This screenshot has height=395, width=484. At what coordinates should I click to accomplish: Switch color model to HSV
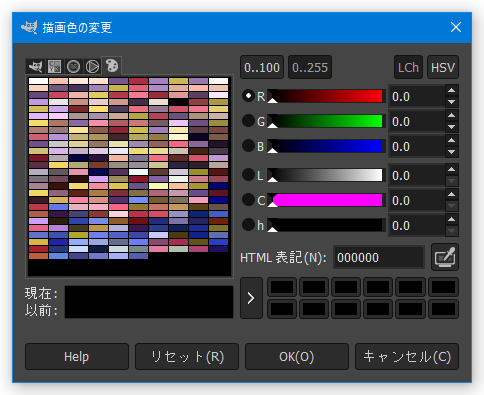click(x=443, y=67)
